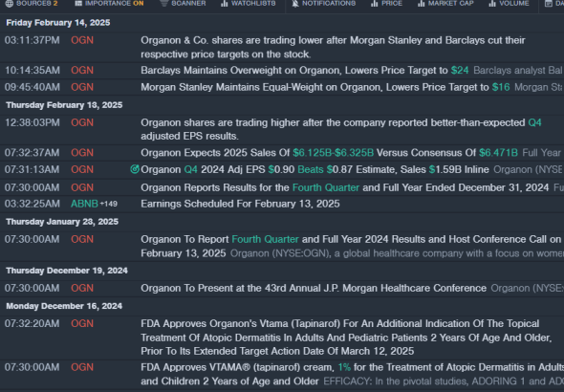The image size is (564, 392).
Task: Click green $6.471B consensus figure
Action: (498, 153)
